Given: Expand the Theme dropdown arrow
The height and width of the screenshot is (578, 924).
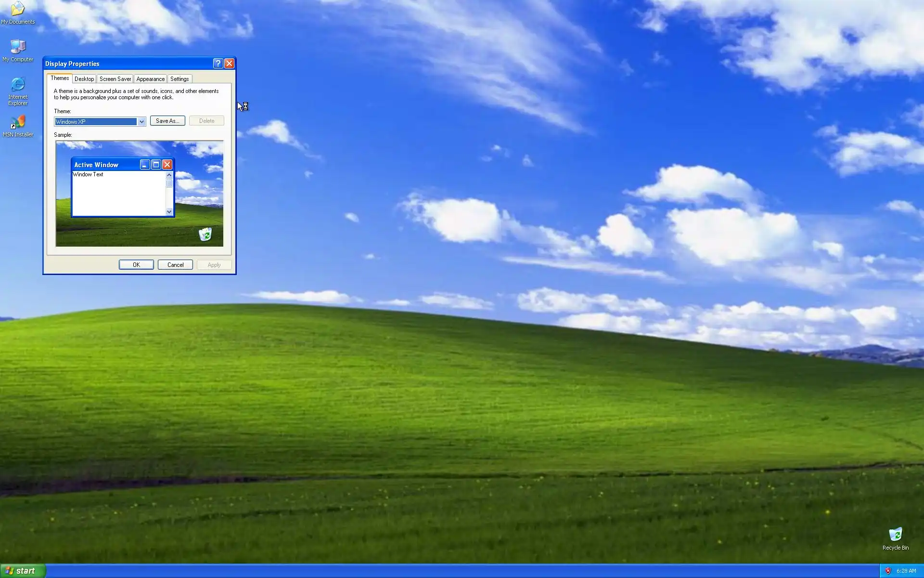Looking at the screenshot, I should 141,122.
